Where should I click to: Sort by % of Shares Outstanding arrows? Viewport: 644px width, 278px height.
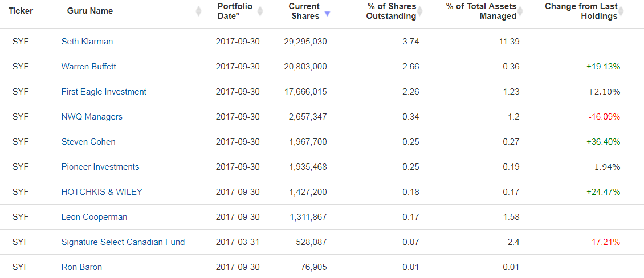click(x=420, y=11)
